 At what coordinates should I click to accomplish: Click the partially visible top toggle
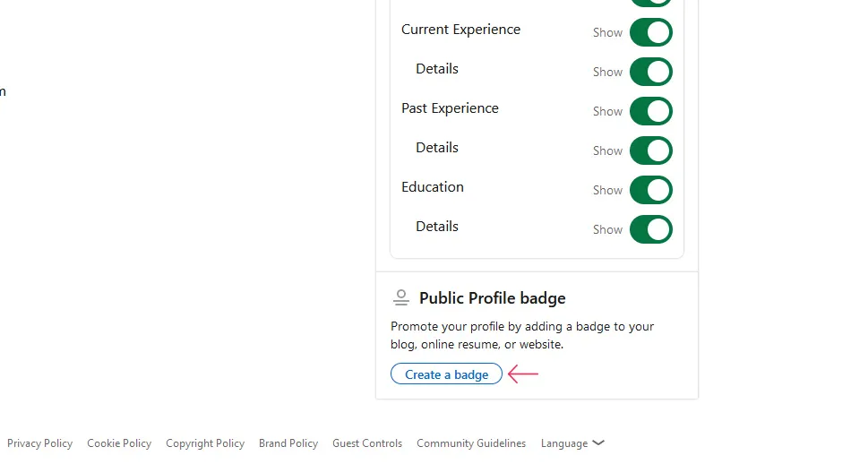[x=651, y=3]
